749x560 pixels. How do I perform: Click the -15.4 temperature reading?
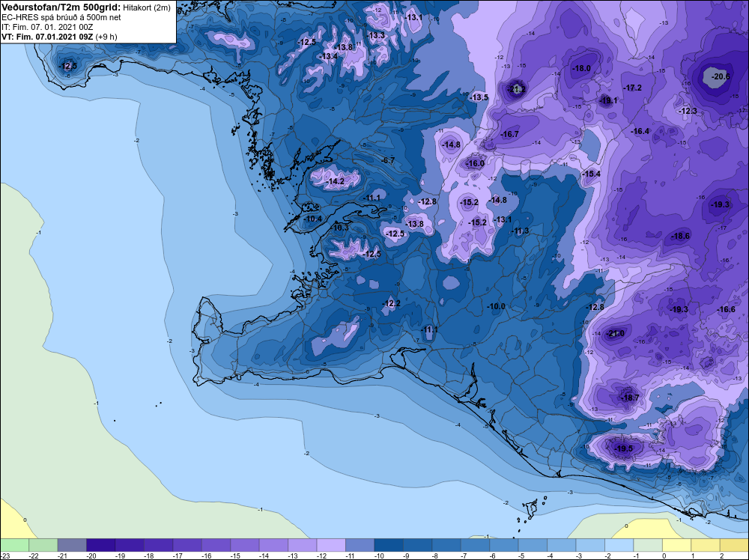click(592, 174)
